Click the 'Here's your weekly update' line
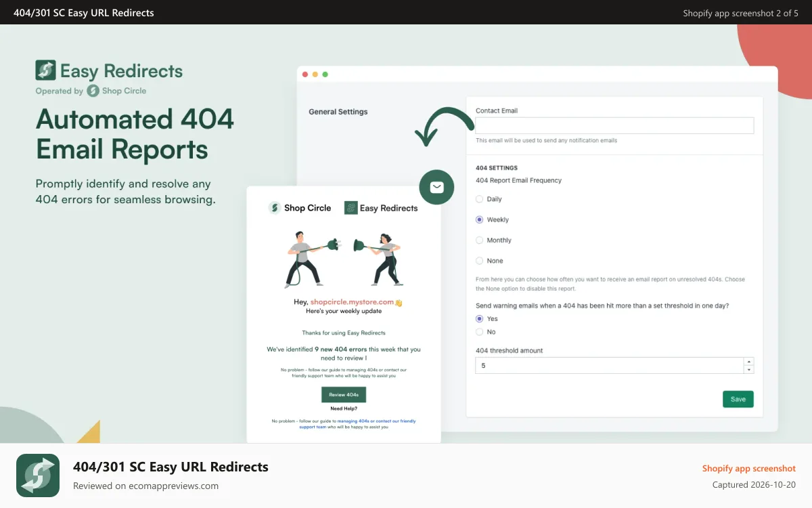 (x=344, y=312)
